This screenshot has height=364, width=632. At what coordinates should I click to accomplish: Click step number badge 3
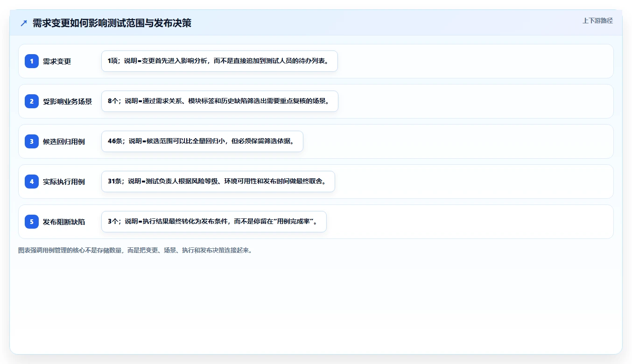point(32,141)
